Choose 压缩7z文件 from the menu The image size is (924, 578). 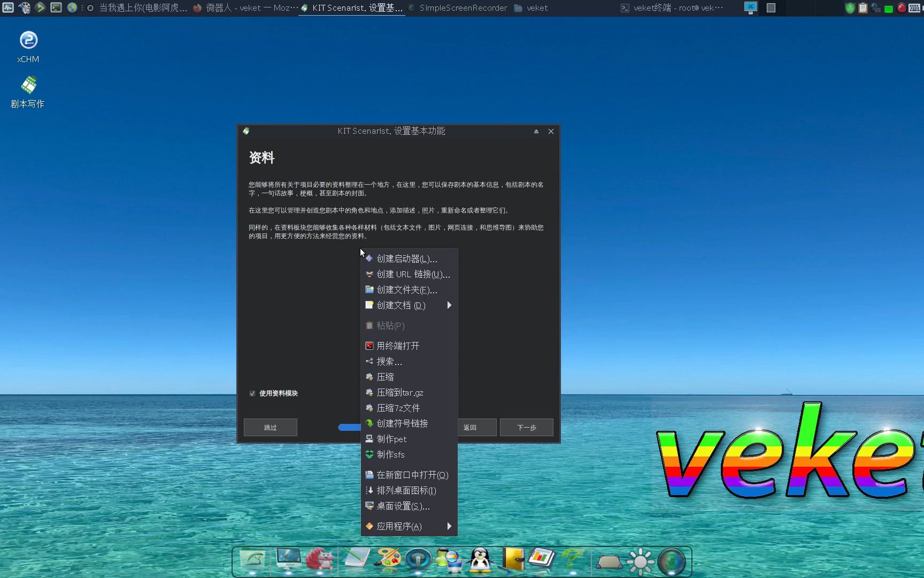pyautogui.click(x=410, y=408)
